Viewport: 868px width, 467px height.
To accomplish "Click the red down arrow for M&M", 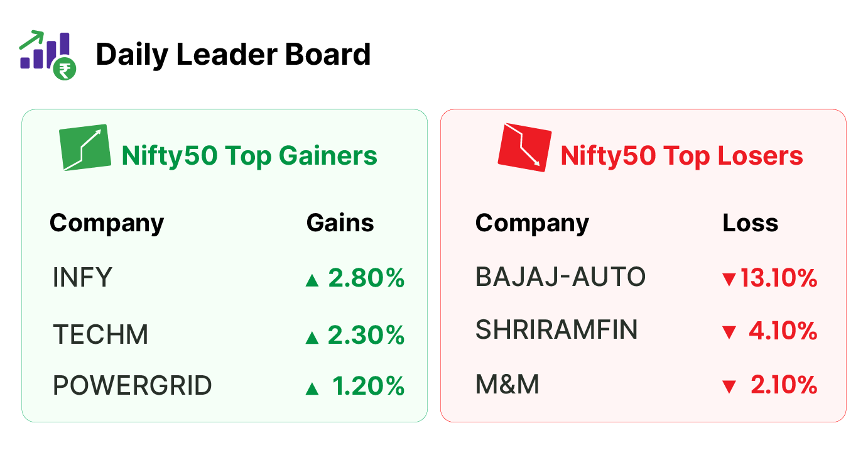I will tap(729, 387).
